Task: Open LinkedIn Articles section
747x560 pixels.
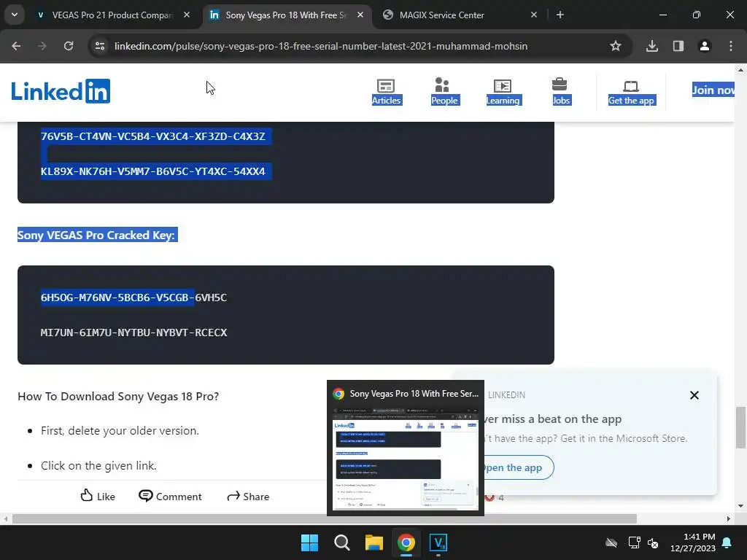Action: (387, 92)
